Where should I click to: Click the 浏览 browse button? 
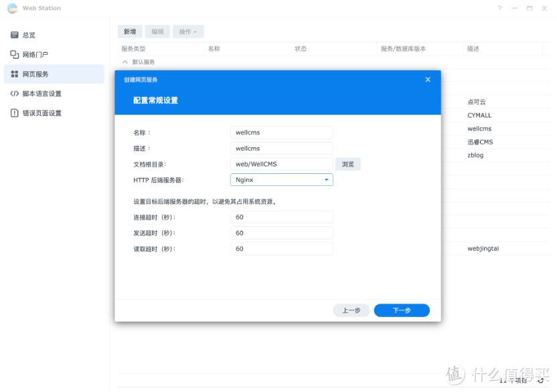(x=348, y=164)
